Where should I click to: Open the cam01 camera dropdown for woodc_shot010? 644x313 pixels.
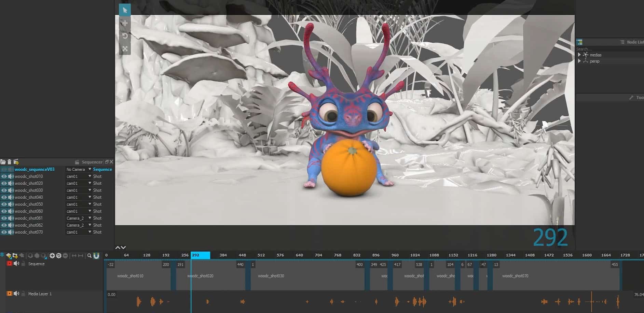click(78, 176)
